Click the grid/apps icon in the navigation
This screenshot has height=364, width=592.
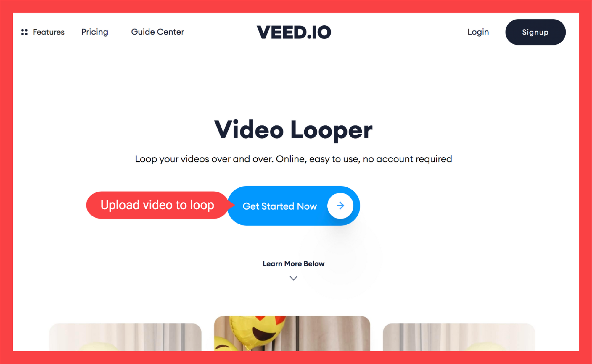click(x=24, y=32)
